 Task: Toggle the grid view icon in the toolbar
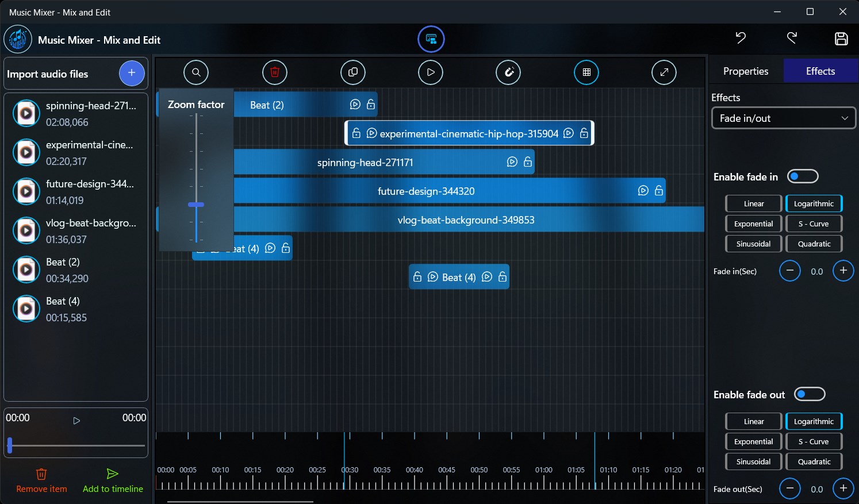point(586,72)
